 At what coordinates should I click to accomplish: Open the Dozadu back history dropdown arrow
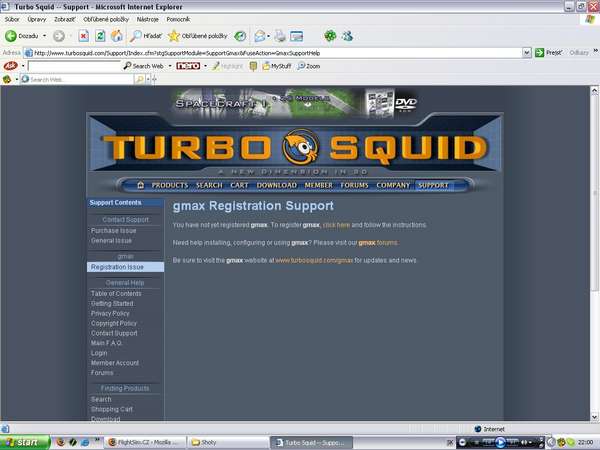[x=44, y=36]
